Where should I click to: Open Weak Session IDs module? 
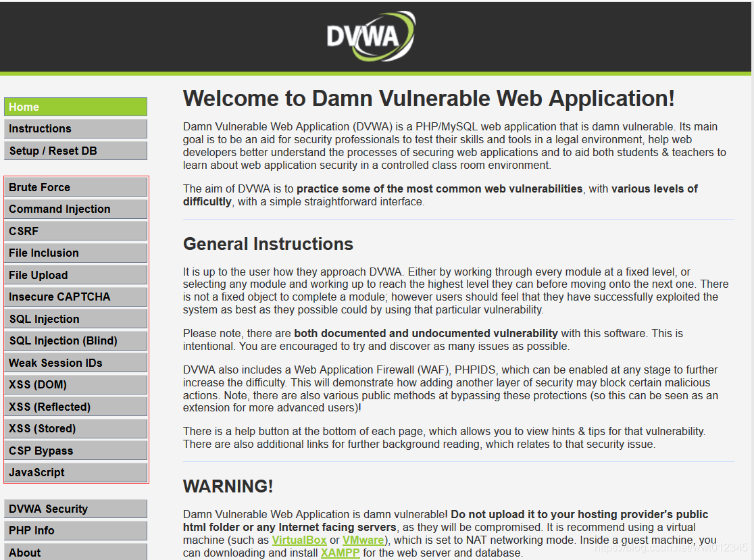76,363
